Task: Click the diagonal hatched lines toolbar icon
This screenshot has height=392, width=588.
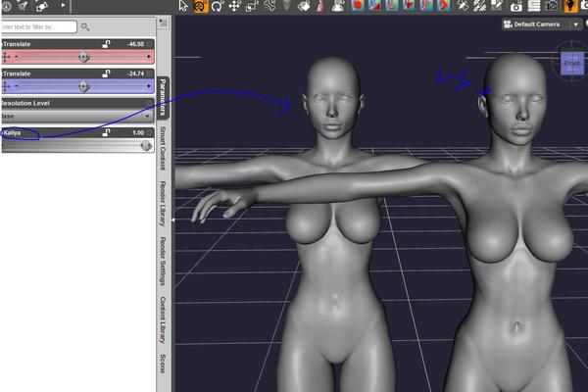Action: click(479, 6)
